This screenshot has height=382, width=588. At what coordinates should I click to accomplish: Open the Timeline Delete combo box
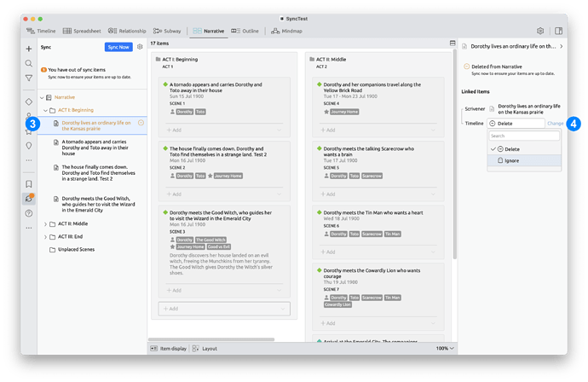(516, 124)
